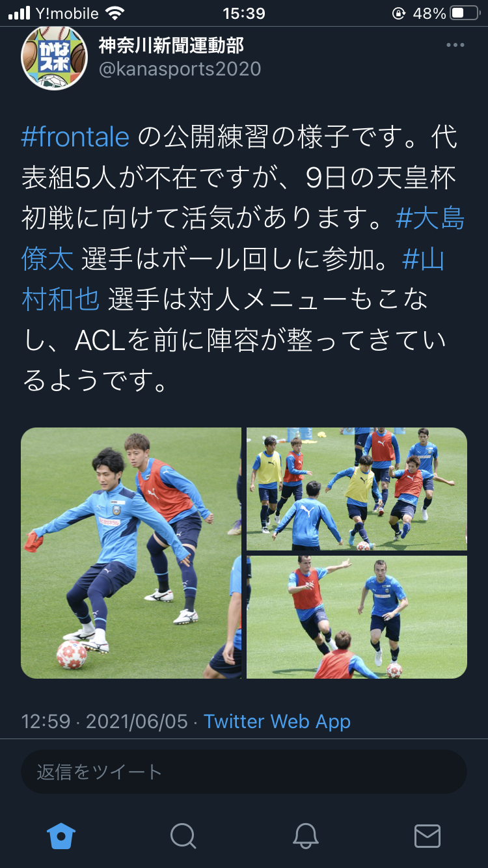Image resolution: width=488 pixels, height=868 pixels.
Task: Open the #大島僚太 hashtag link
Action: coord(243,239)
